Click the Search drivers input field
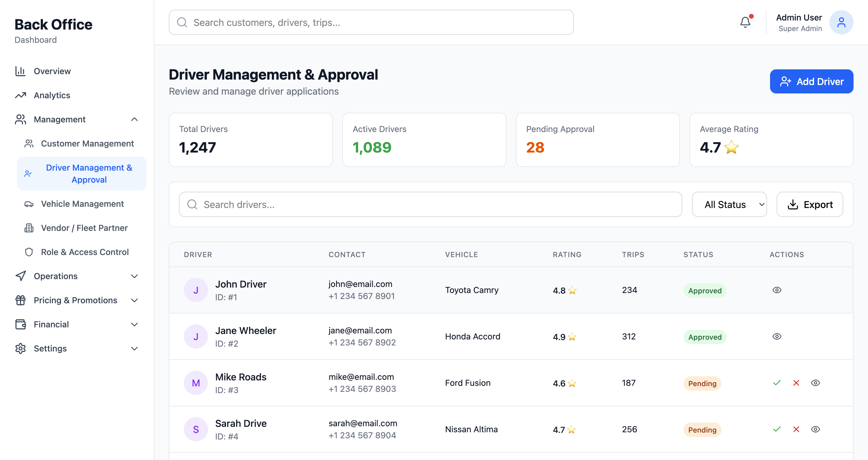Image resolution: width=868 pixels, height=460 pixels. pos(430,205)
